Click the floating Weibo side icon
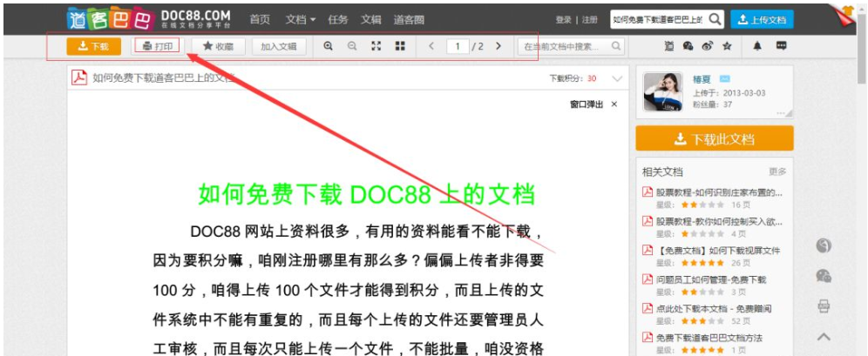868x356 pixels. coord(824,246)
